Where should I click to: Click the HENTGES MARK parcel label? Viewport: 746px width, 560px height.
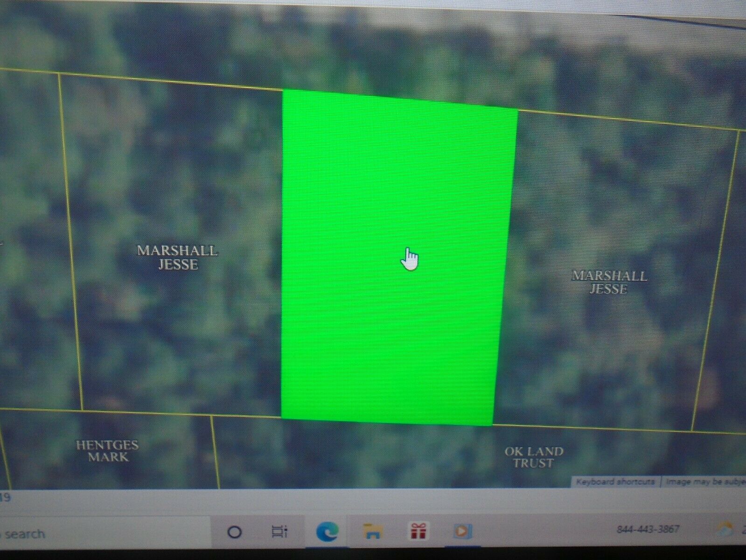(x=108, y=451)
